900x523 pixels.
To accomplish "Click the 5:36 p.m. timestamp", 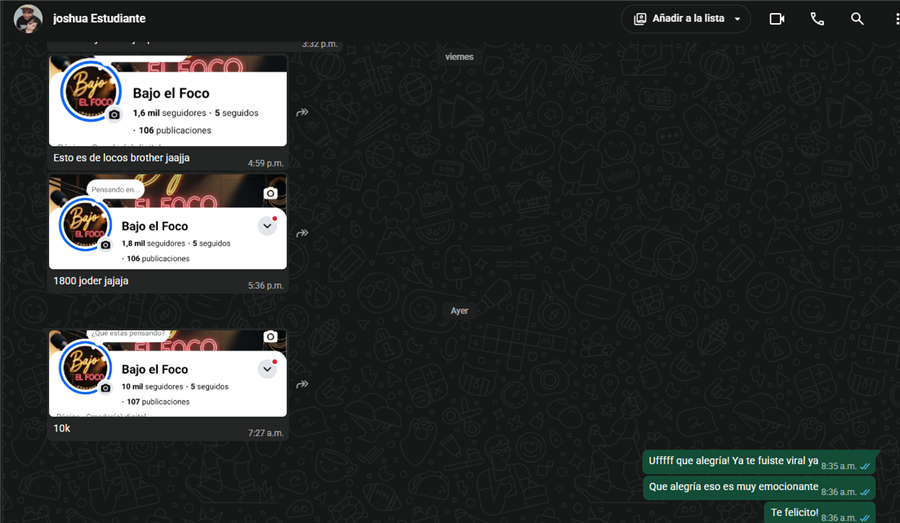I will [x=265, y=285].
